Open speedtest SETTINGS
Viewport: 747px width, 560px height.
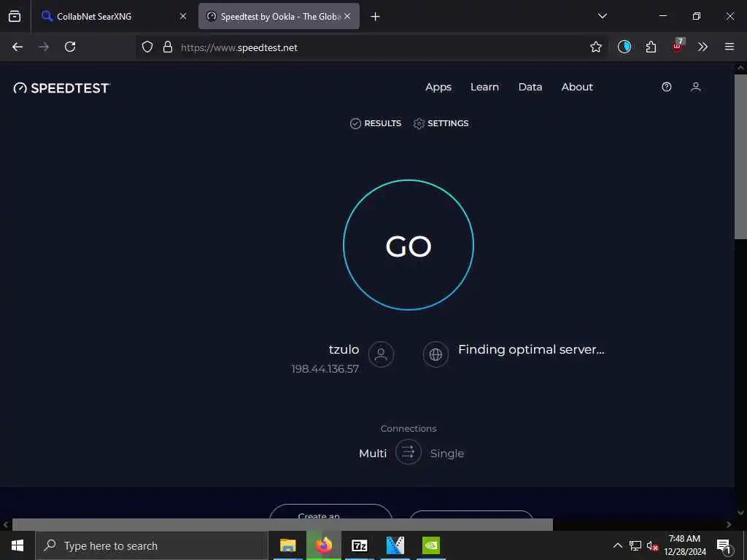pyautogui.click(x=441, y=123)
